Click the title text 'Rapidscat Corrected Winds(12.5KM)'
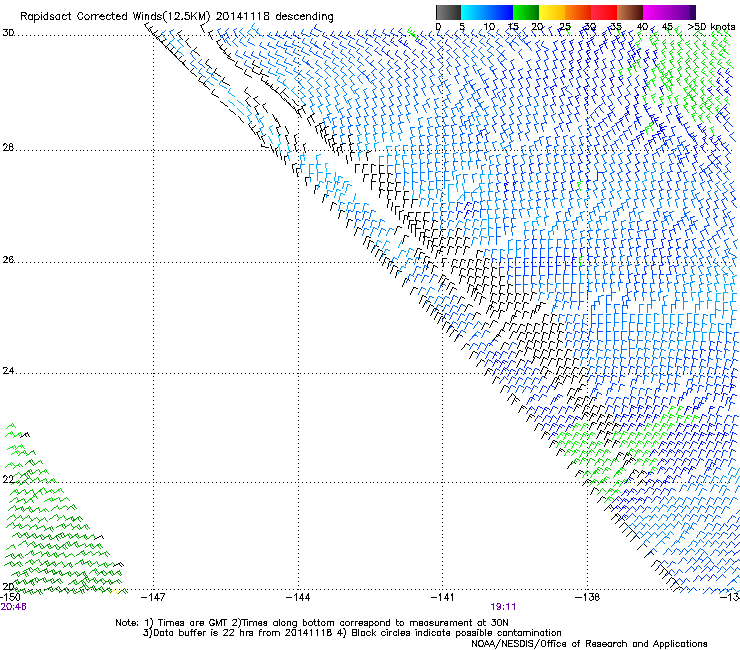This screenshot has width=740, height=650. (115, 16)
